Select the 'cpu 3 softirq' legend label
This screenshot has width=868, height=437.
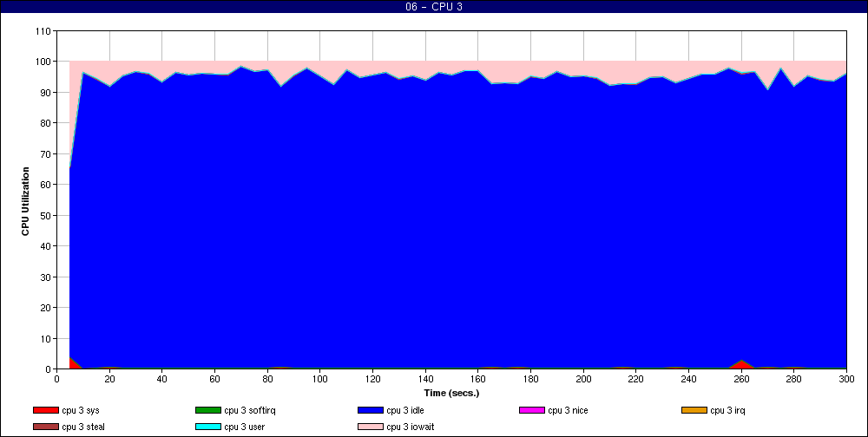250,410
